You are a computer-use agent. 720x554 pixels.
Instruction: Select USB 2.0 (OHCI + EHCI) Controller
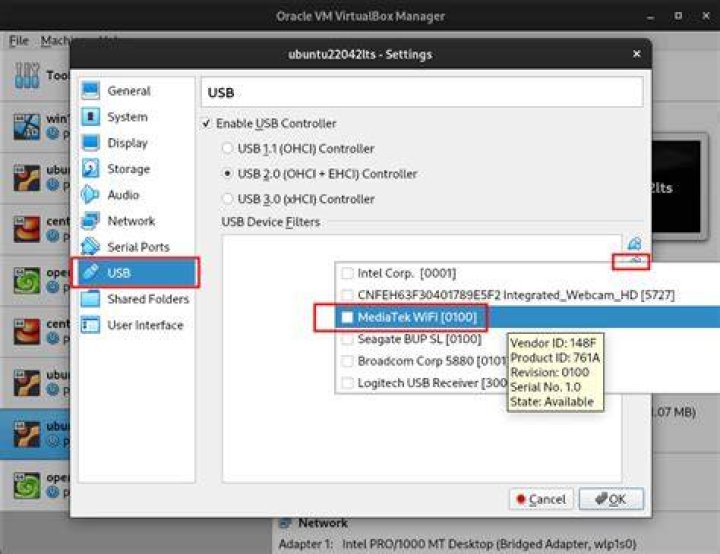[x=227, y=174]
